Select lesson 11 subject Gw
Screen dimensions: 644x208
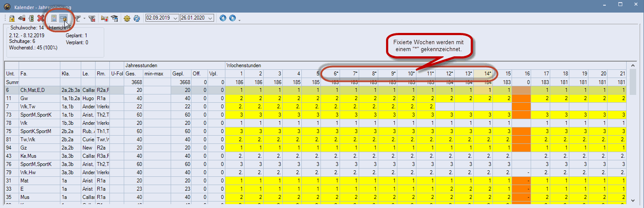click(x=40, y=98)
